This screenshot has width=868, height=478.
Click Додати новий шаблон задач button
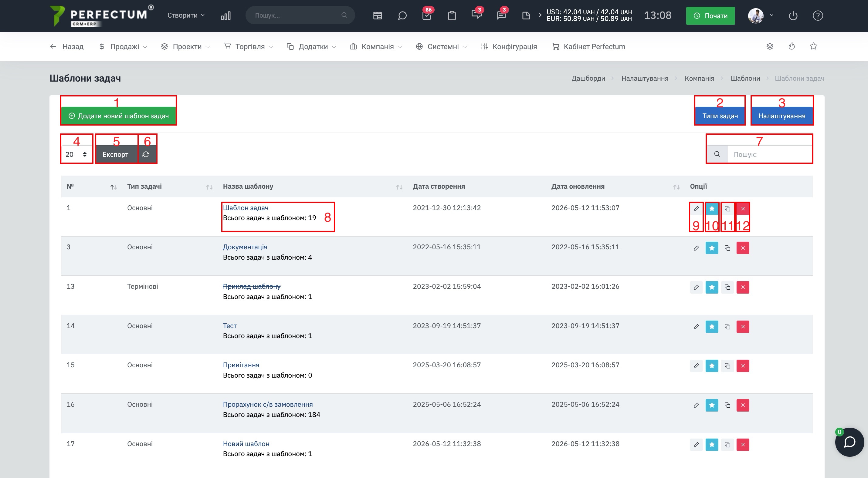(119, 116)
